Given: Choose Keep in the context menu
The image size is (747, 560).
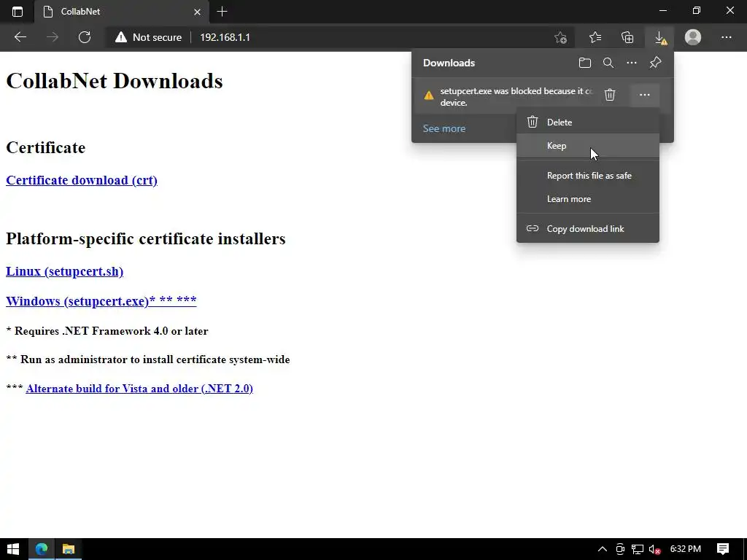Looking at the screenshot, I should pyautogui.click(x=588, y=146).
